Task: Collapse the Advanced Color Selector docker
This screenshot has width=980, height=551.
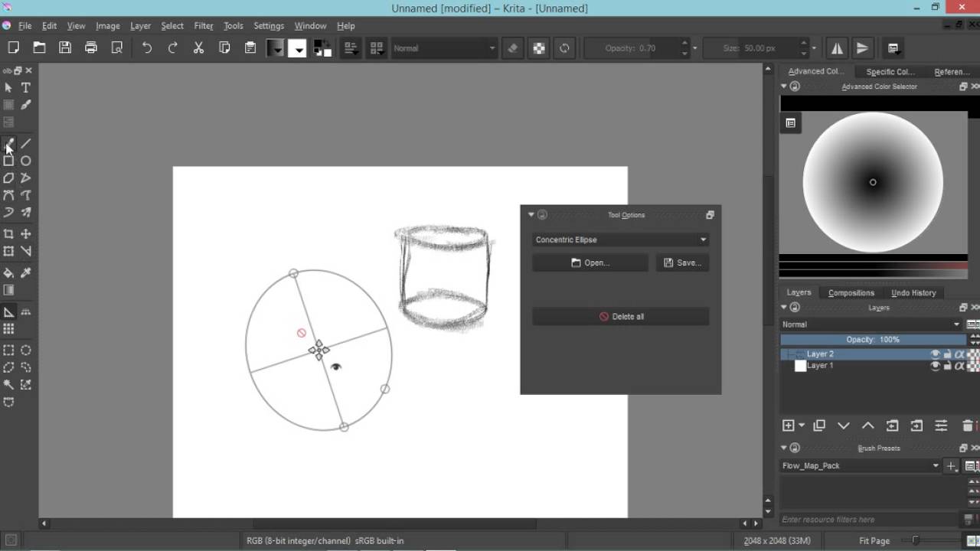Action: click(x=784, y=86)
